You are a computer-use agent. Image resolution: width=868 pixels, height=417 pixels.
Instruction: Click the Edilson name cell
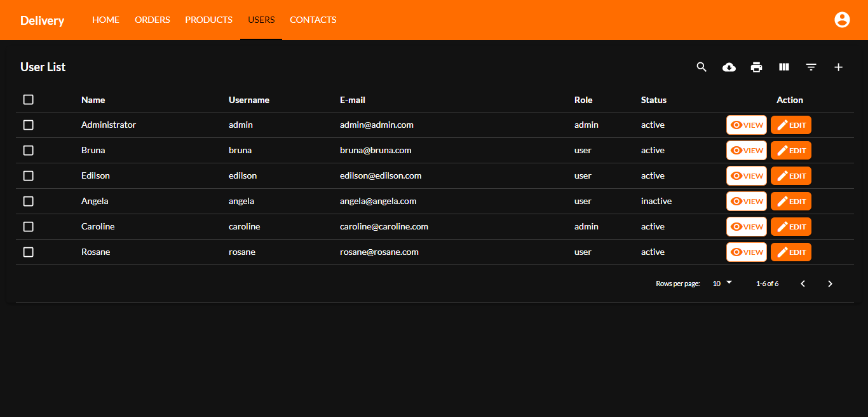coord(95,176)
